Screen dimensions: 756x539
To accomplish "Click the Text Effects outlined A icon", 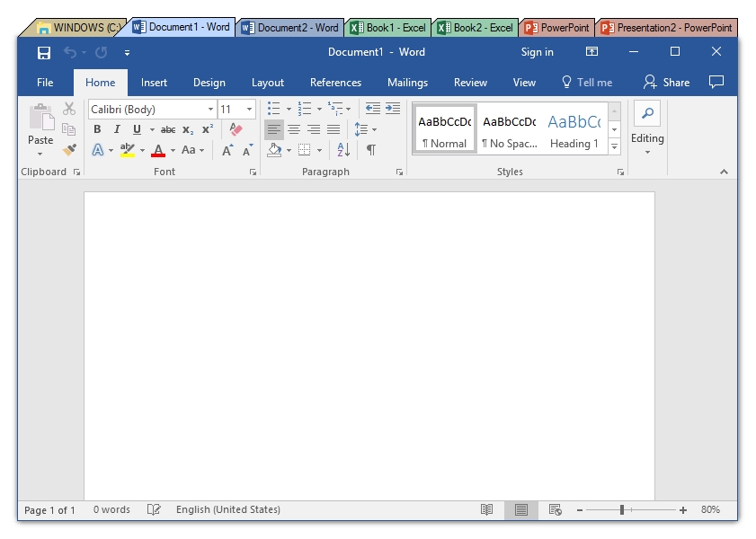I will pyautogui.click(x=98, y=150).
